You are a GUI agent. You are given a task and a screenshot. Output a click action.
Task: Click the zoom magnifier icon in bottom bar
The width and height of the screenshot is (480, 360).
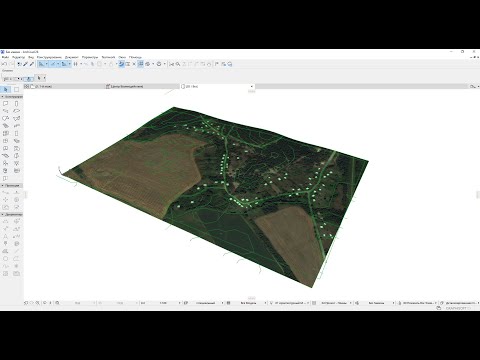click(x=57, y=303)
